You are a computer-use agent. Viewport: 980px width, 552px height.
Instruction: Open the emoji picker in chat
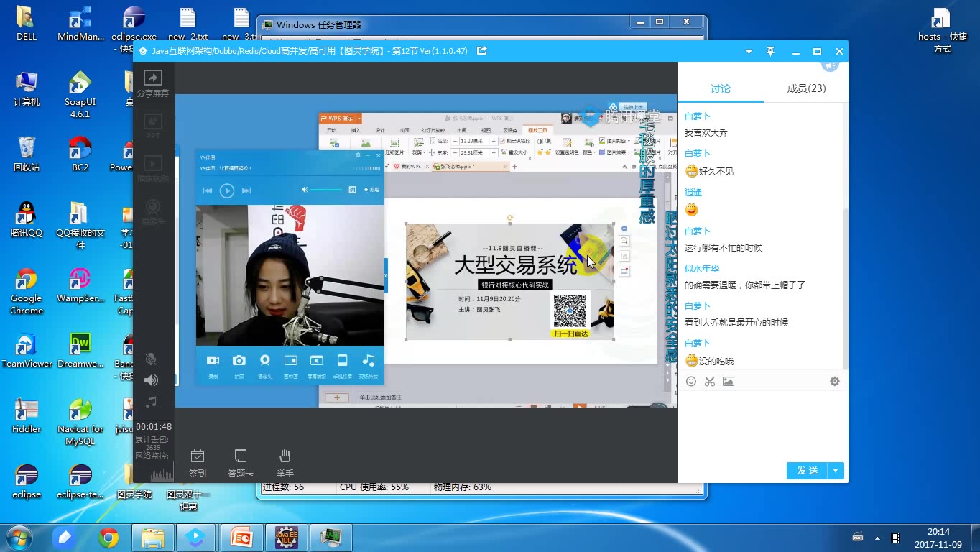691,382
